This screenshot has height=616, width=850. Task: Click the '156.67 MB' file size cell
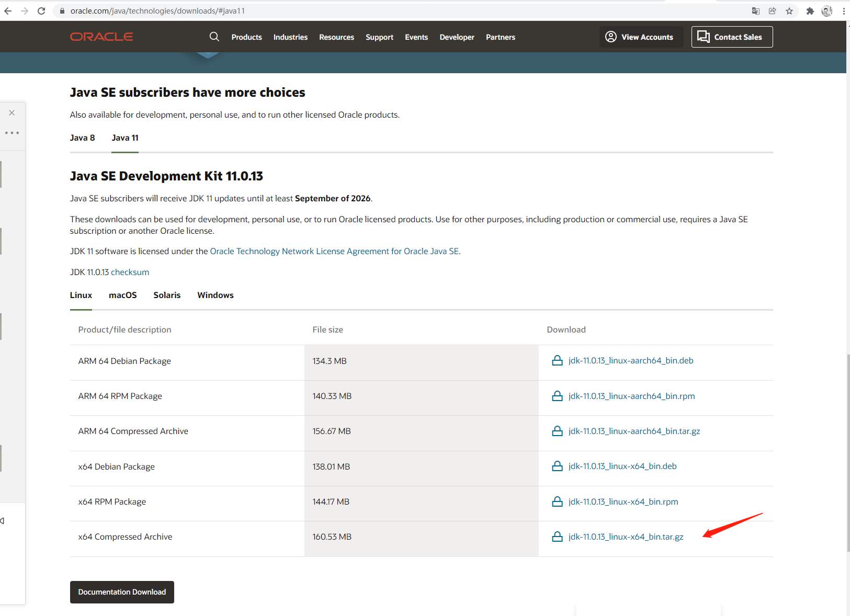pyautogui.click(x=422, y=433)
